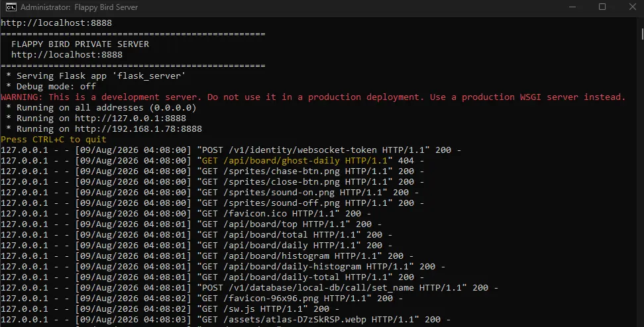Screen dimensions: 644x327
Task: Click the favicon.ico request line
Action: 186,214
